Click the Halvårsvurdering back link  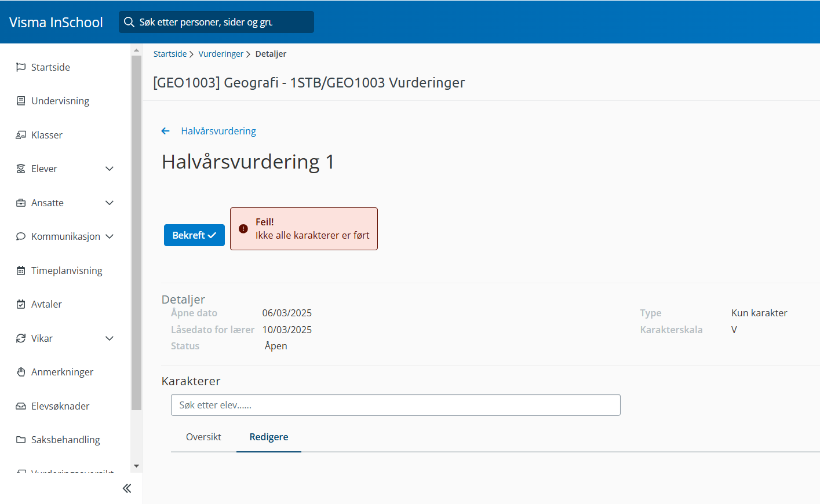218,131
